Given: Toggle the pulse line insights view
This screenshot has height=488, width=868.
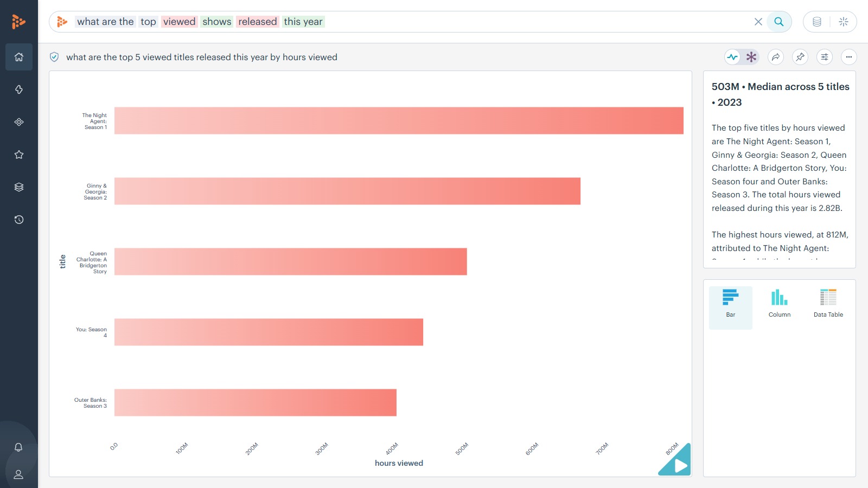Looking at the screenshot, I should 733,57.
